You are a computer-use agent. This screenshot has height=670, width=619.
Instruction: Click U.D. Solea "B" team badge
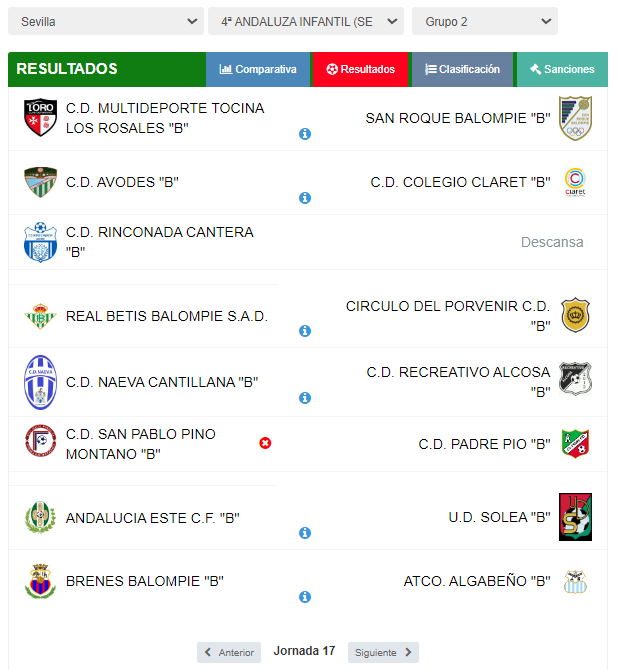pyautogui.click(x=575, y=517)
